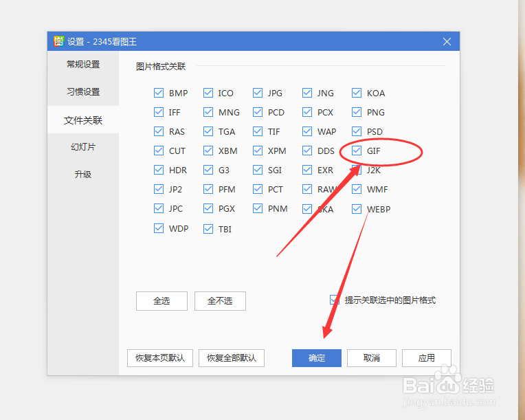Click the 全不选 button
Image resolution: width=525 pixels, height=420 pixels.
click(x=220, y=301)
